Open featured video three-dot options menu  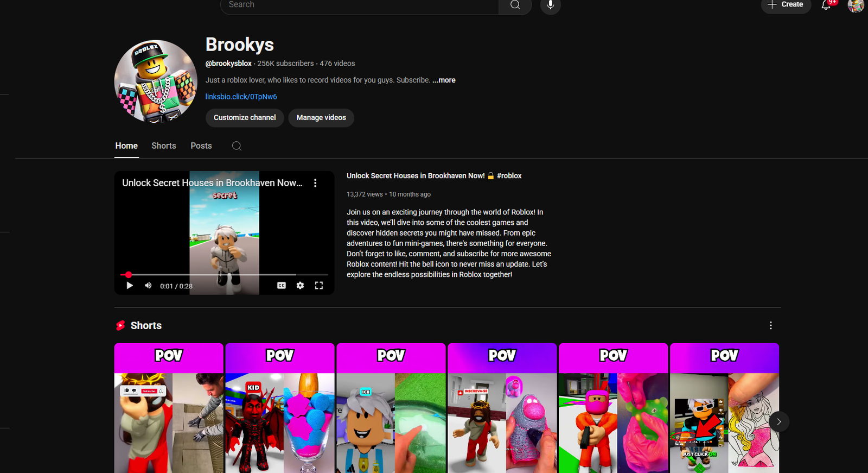click(x=315, y=183)
